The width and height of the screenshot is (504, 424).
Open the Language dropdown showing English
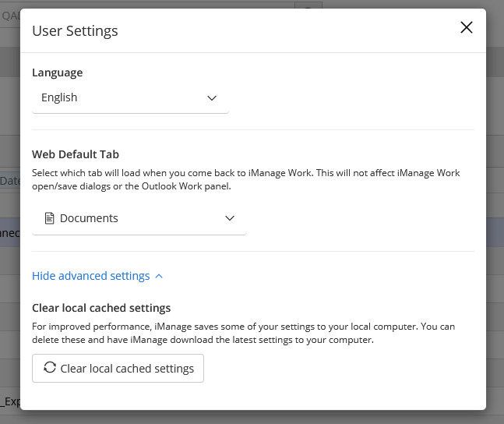[x=129, y=98]
